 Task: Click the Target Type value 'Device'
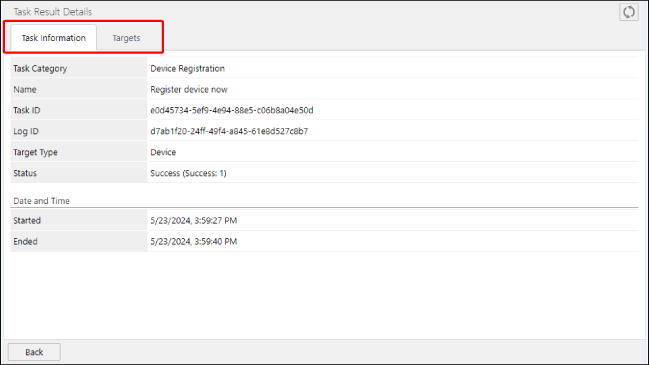tap(163, 152)
